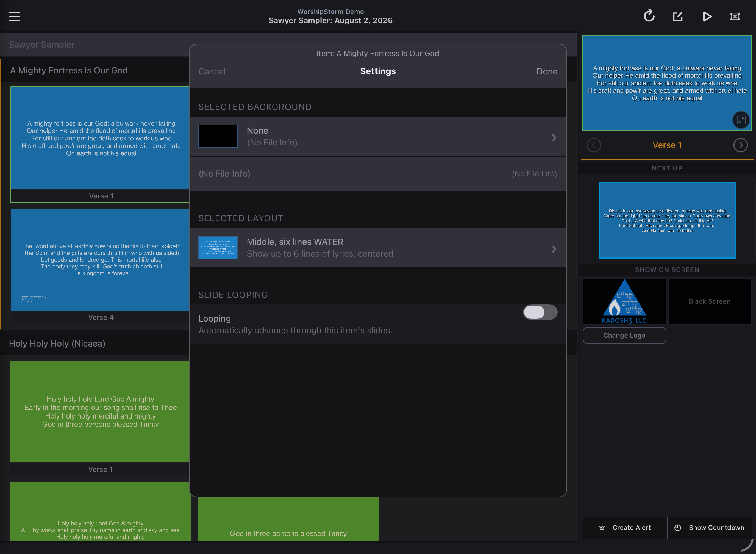Cancel the Settings dialog
This screenshot has height=554, width=756.
(x=212, y=71)
